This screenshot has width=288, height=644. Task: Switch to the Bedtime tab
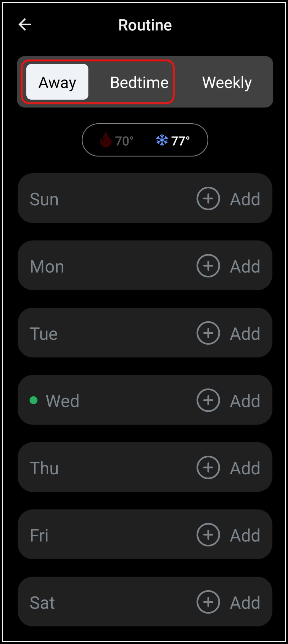point(139,82)
